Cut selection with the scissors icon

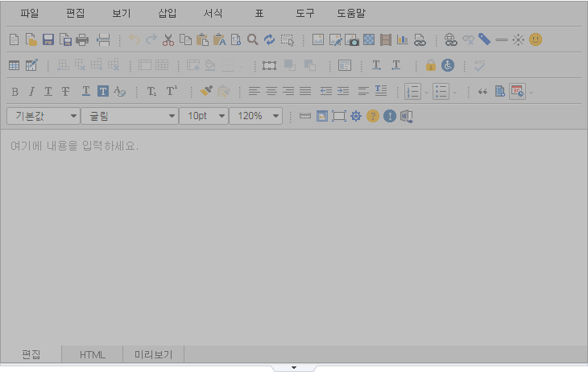[168, 39]
